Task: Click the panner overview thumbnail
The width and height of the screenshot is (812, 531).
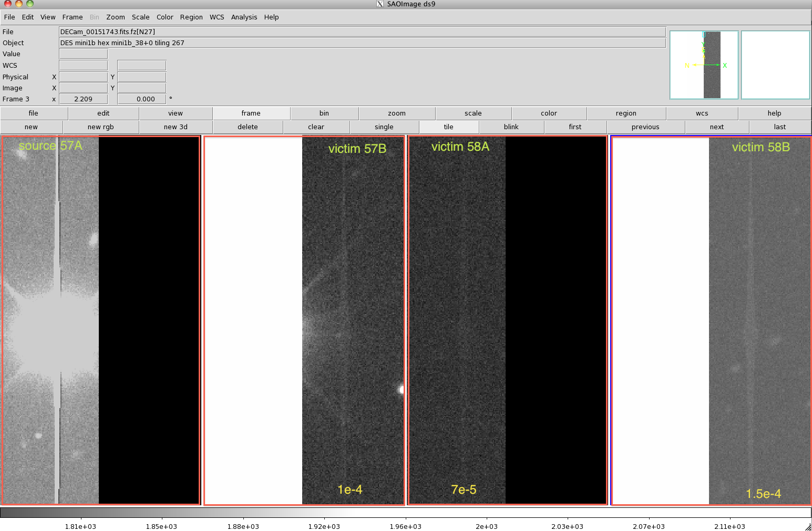Action: pos(704,65)
